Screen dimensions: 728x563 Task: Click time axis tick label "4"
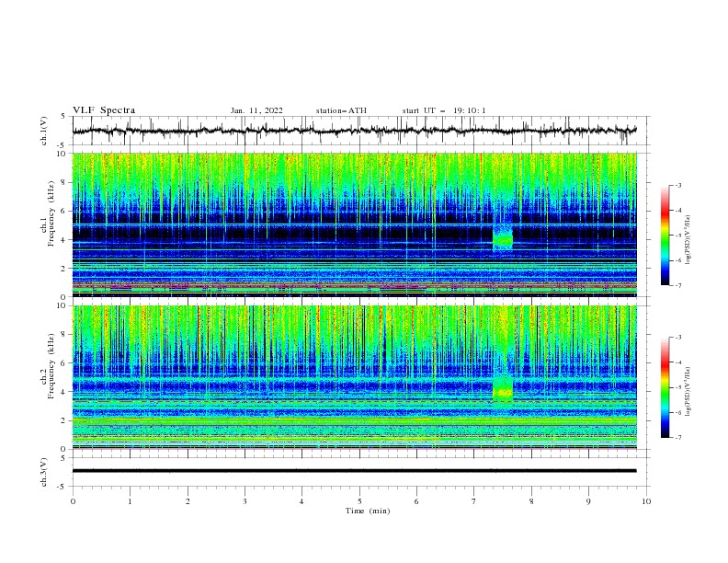point(301,501)
